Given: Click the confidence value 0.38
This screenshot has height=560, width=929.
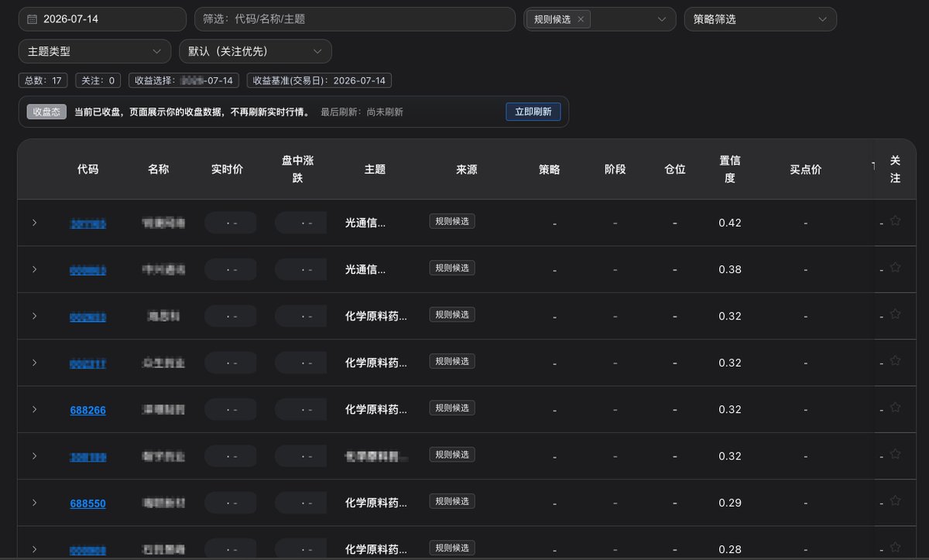Looking at the screenshot, I should [x=730, y=269].
